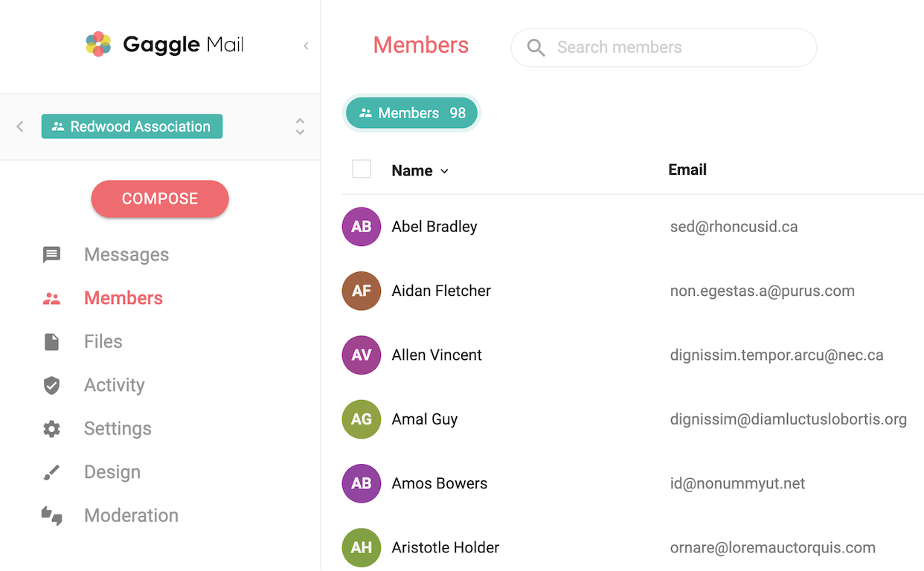Click the Activity shield icon
The image size is (924, 571).
pyautogui.click(x=51, y=385)
